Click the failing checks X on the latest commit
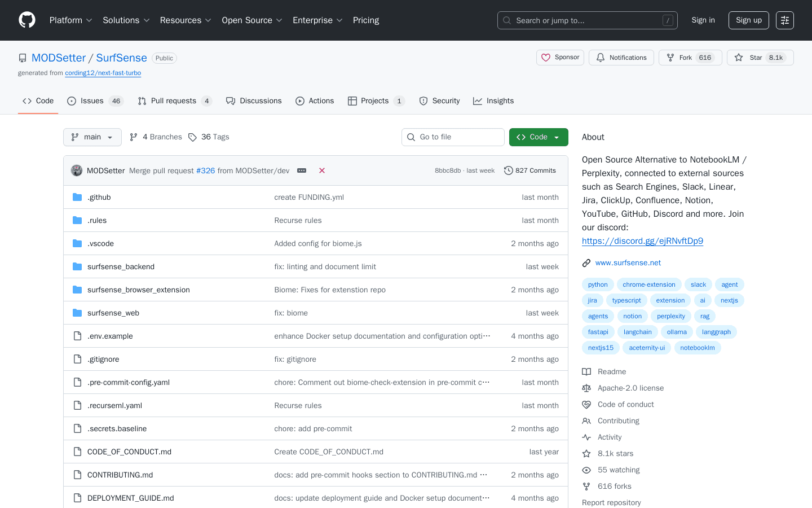This screenshot has height=508, width=812. click(321, 170)
